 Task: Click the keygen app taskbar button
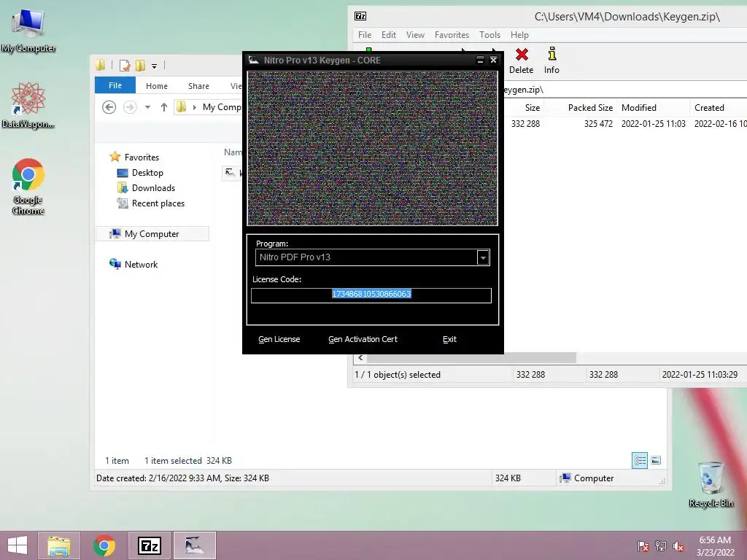[x=194, y=545]
